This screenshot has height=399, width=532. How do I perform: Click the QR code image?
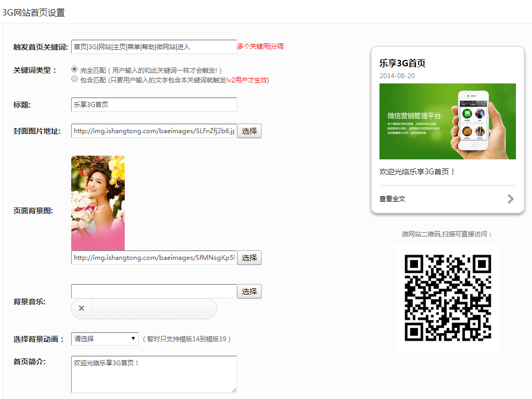(448, 298)
